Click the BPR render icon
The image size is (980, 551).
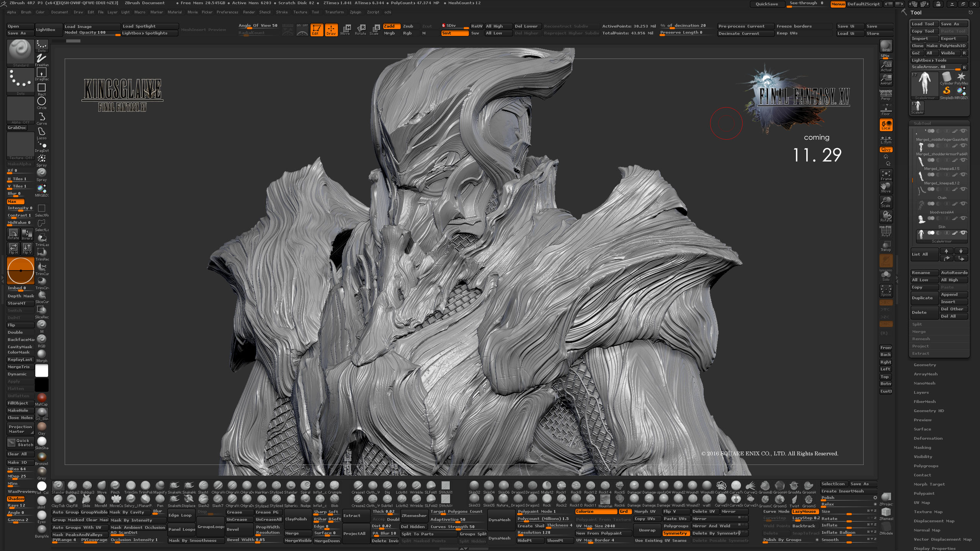(x=885, y=46)
